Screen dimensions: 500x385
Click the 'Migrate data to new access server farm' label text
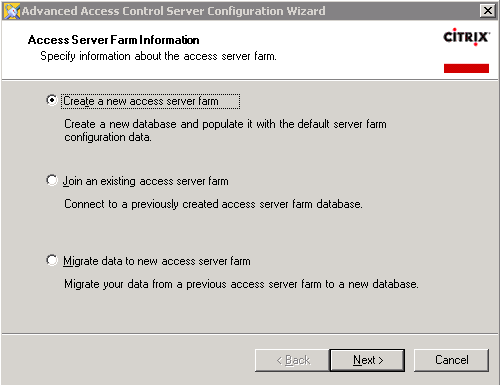(157, 261)
